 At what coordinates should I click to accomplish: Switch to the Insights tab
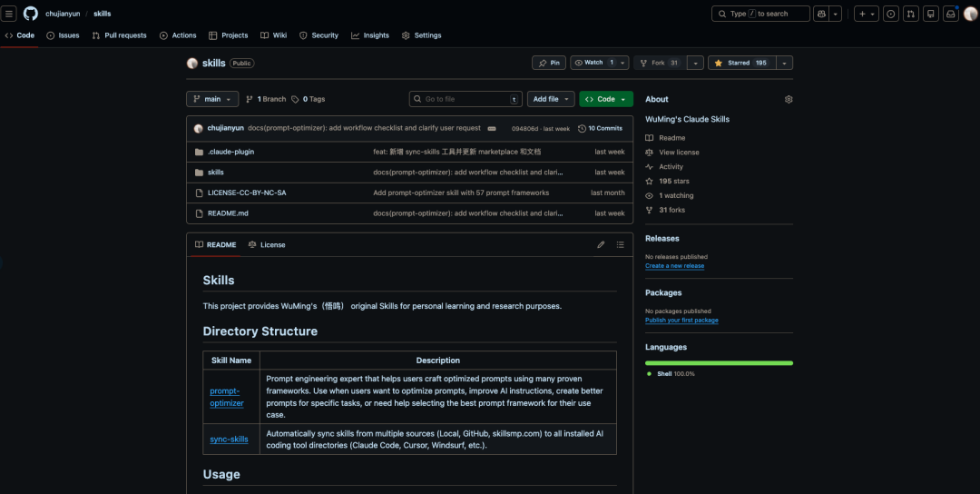click(370, 35)
